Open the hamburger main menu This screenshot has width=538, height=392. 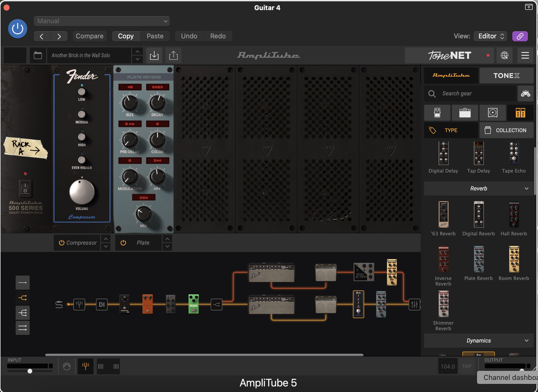point(525,55)
